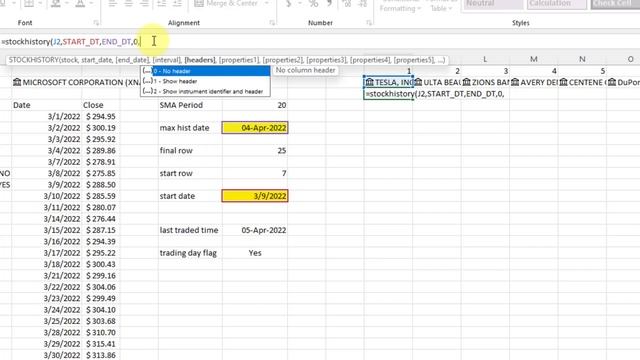Screen dimensions: 640x360
Task: Click STOCKHISTORY function name in the tooltip
Action: (x=34, y=60)
